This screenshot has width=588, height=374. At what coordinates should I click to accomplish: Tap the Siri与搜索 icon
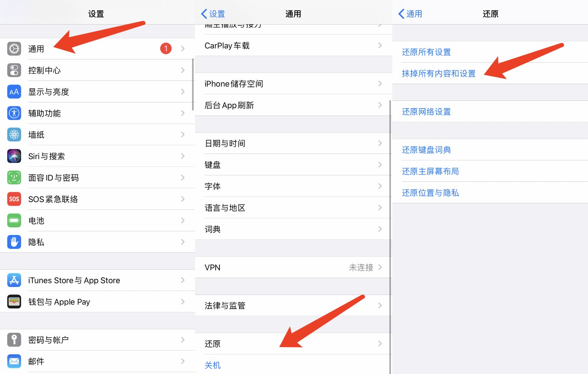[x=14, y=156]
